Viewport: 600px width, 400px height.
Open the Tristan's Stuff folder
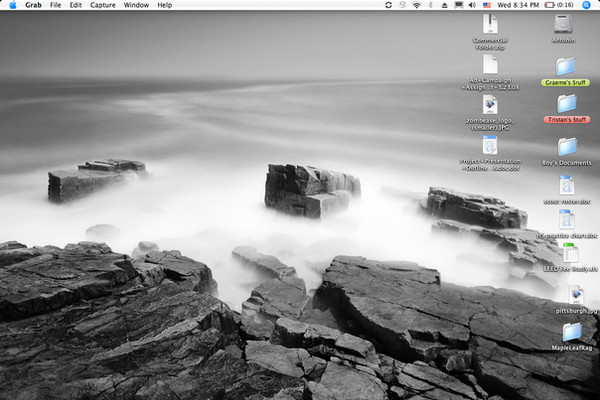[566, 103]
